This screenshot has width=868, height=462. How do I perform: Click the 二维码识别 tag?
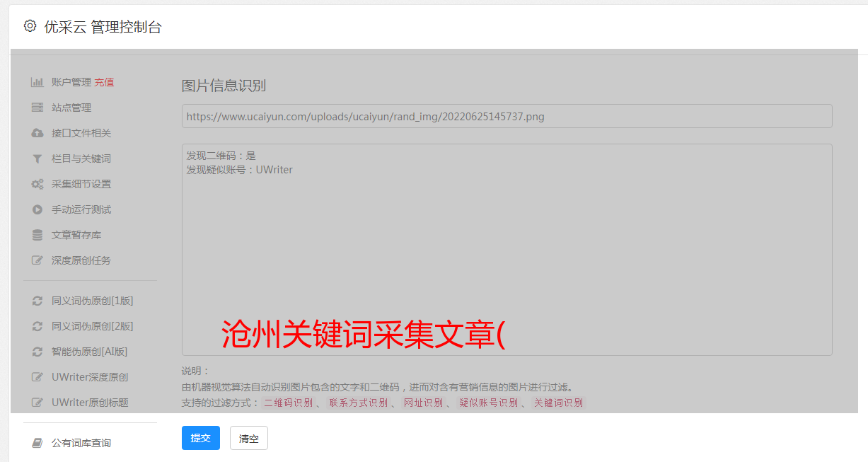coord(288,403)
